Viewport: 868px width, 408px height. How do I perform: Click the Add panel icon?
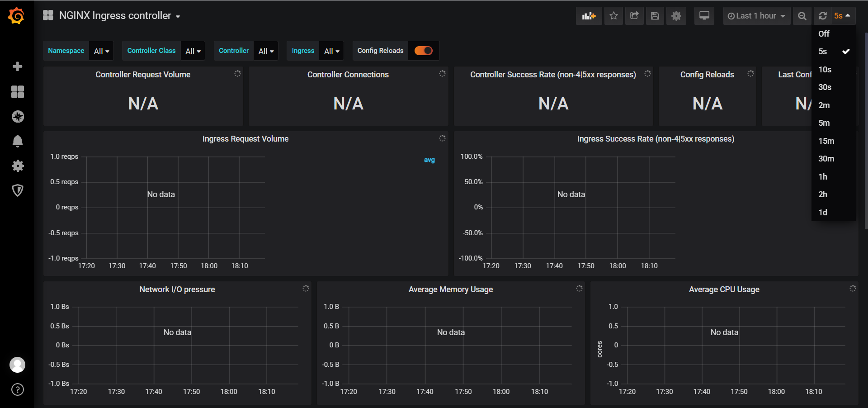click(x=589, y=16)
